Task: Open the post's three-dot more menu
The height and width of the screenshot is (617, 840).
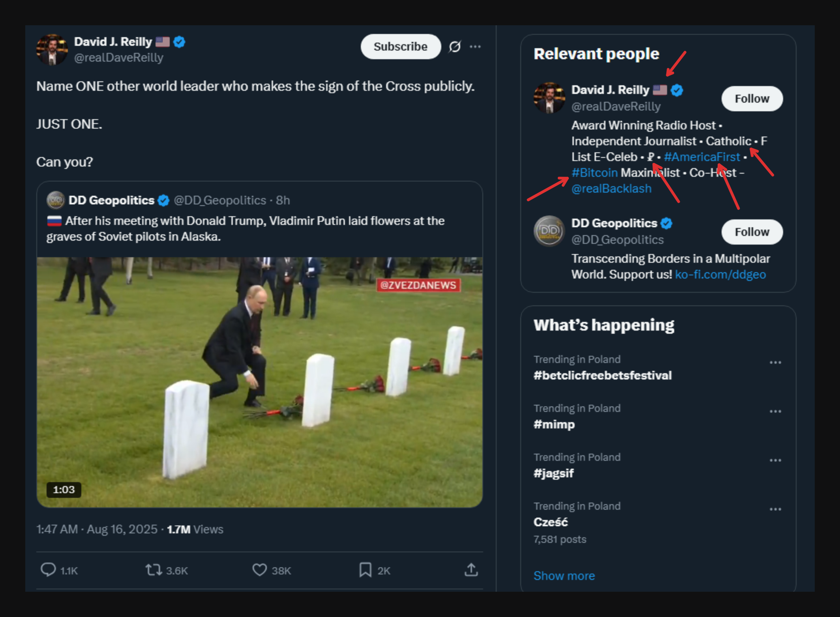Action: (x=475, y=47)
